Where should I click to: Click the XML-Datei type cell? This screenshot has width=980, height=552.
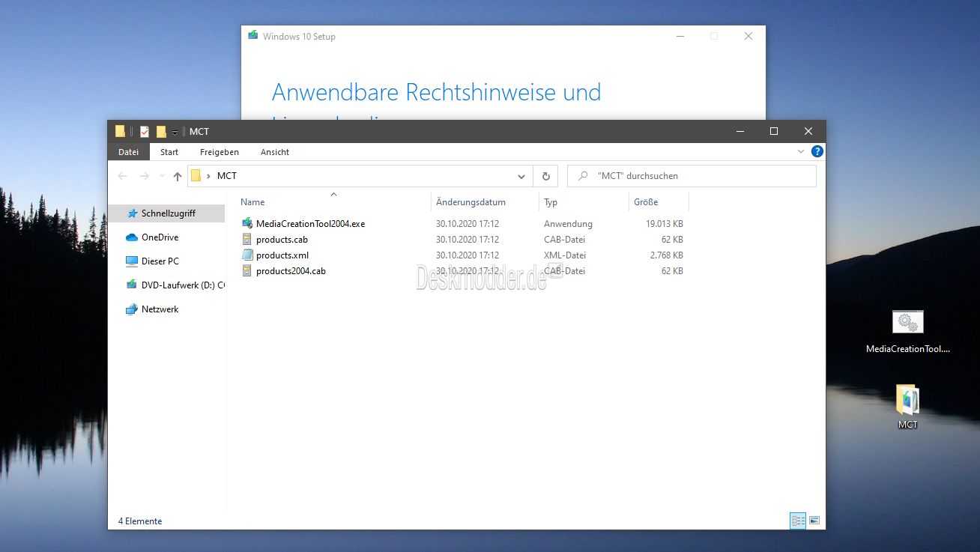[564, 255]
